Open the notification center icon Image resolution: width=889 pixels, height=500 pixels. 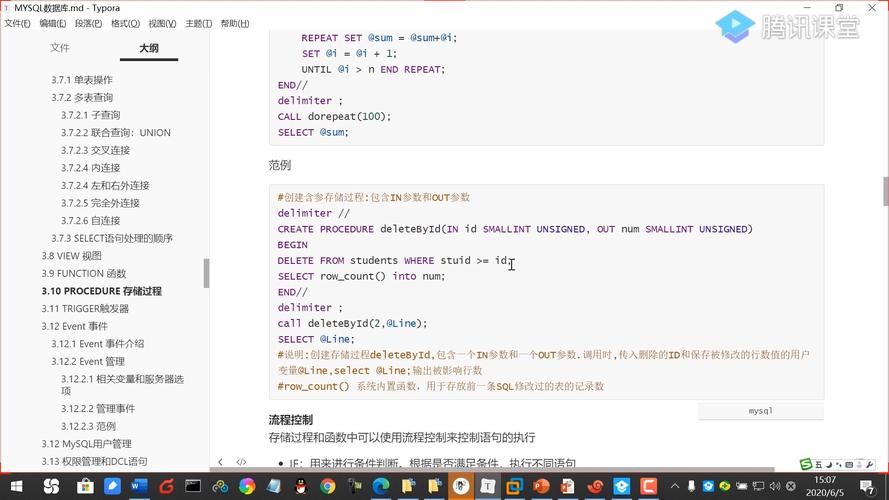pos(866,486)
